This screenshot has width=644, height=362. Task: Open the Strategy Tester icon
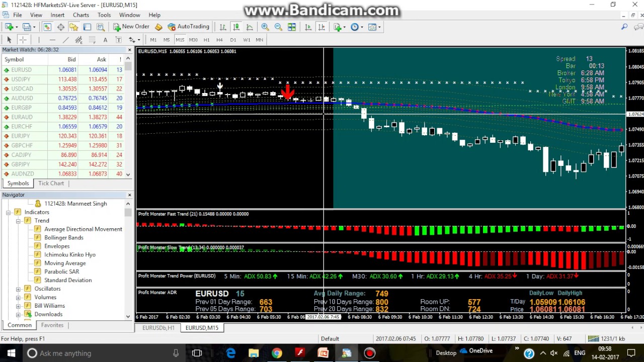(x=100, y=27)
